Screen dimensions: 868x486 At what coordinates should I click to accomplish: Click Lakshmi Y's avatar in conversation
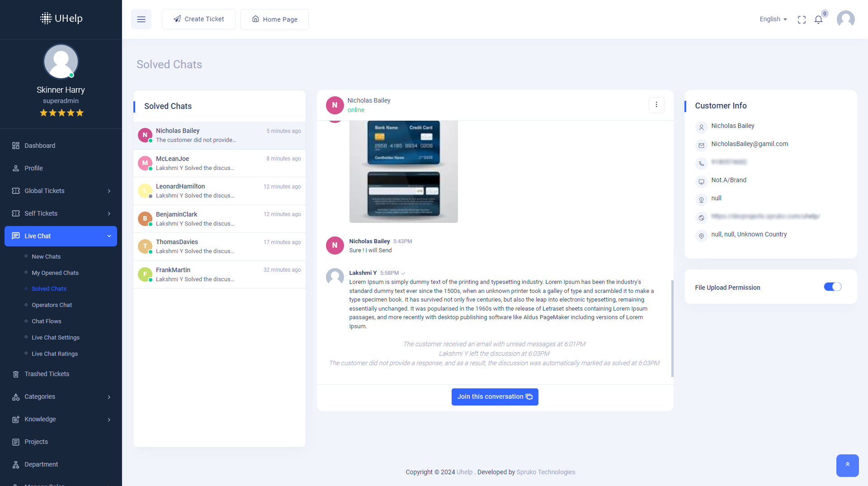click(x=335, y=277)
